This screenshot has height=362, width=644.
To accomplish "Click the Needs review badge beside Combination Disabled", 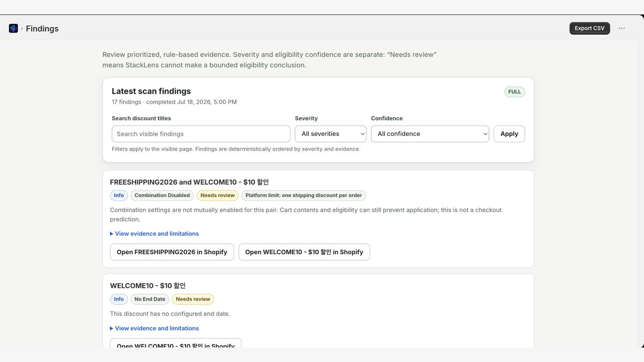I will [217, 195].
